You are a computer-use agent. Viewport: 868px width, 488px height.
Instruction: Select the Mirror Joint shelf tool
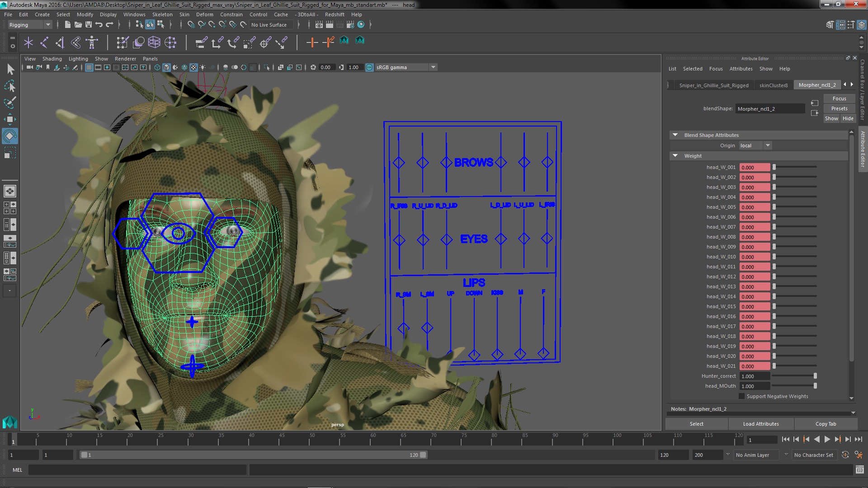pyautogui.click(x=60, y=42)
